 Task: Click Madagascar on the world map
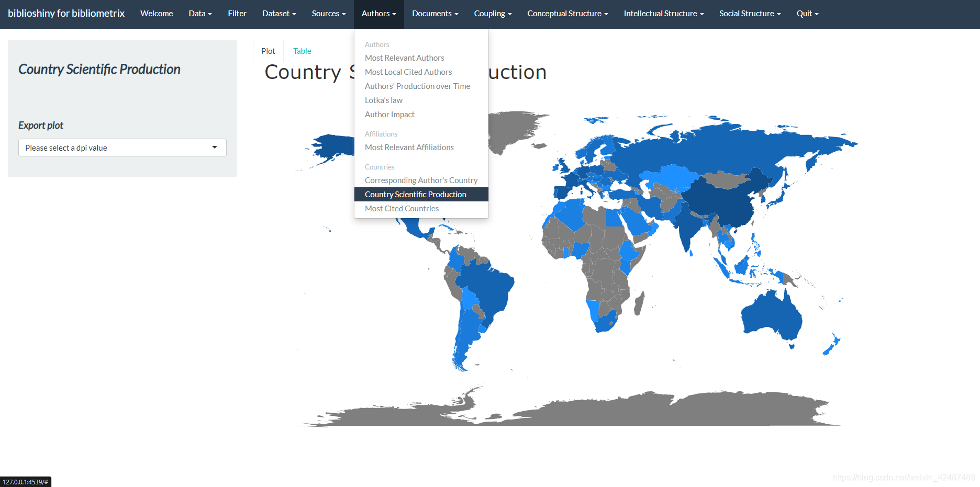[x=639, y=303]
